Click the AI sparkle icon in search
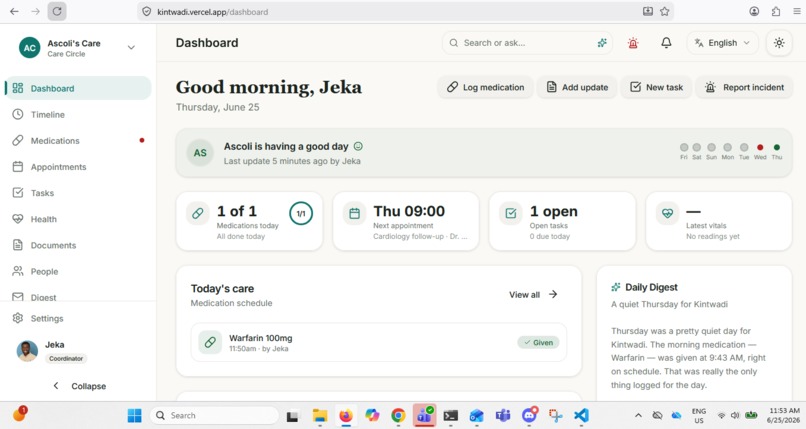 pyautogui.click(x=602, y=43)
